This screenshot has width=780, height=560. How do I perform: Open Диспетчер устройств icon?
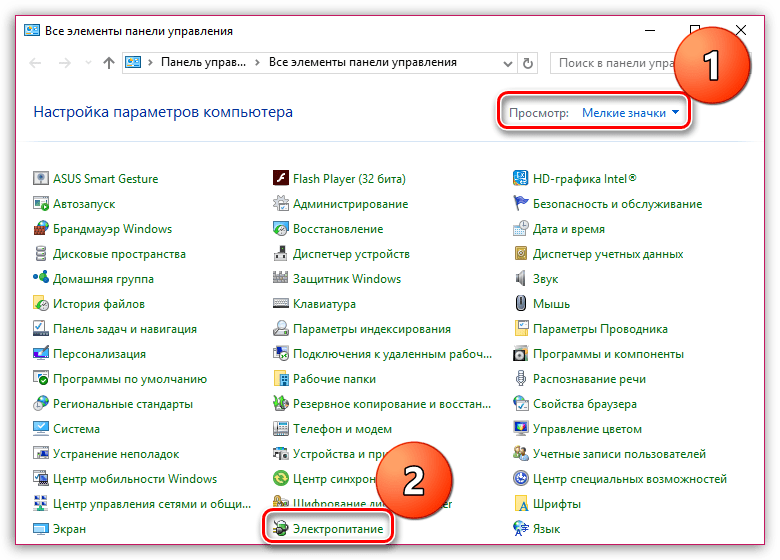[x=281, y=253]
